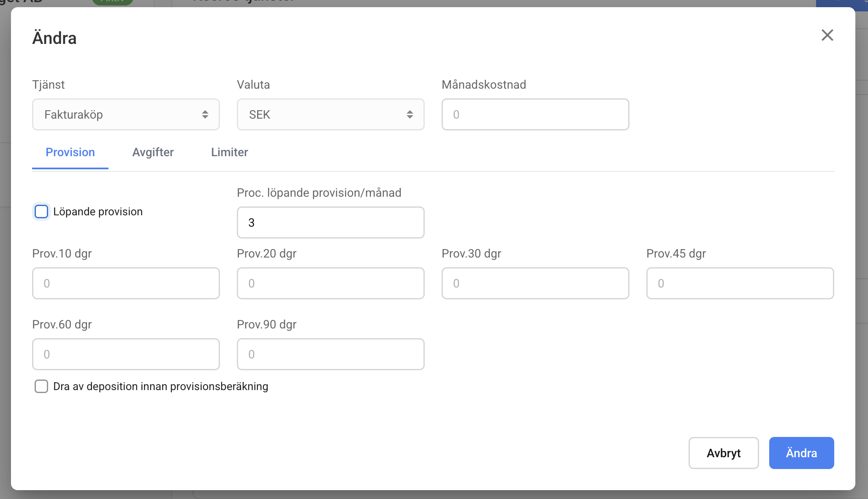This screenshot has height=499, width=868.
Task: Enable the Löpande provision checkbox
Action: coord(41,212)
